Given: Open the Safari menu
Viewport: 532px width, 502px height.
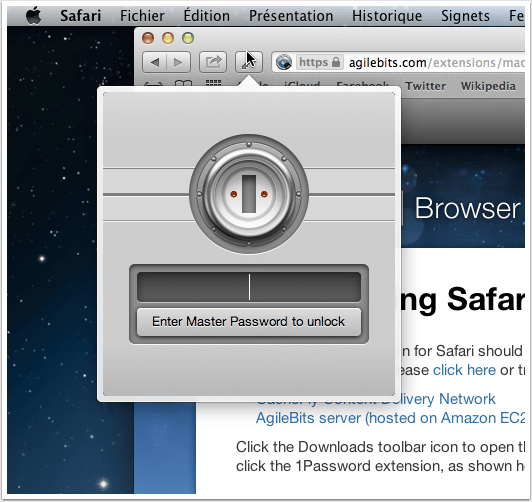Looking at the screenshot, I should coord(81,16).
